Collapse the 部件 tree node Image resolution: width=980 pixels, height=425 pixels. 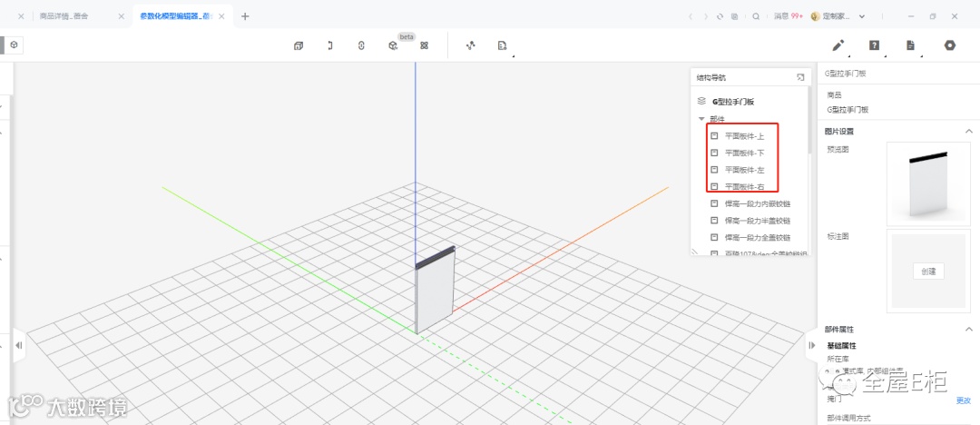click(x=701, y=119)
